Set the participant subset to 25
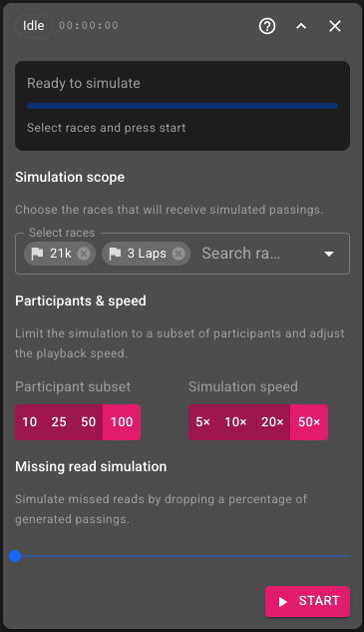364x632 pixels. [x=59, y=422]
